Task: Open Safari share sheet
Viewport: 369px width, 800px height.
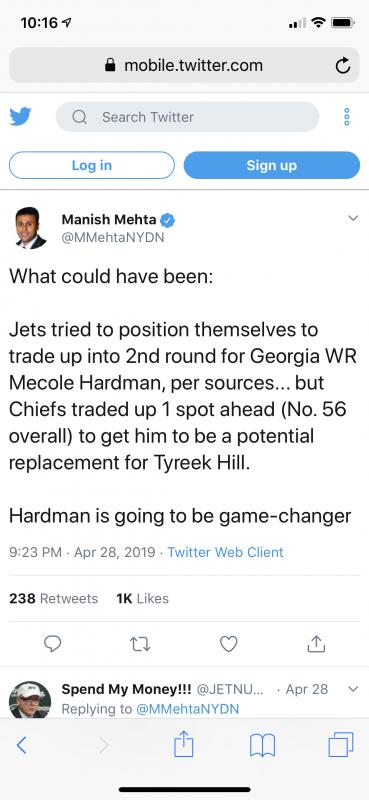Action: (184, 745)
